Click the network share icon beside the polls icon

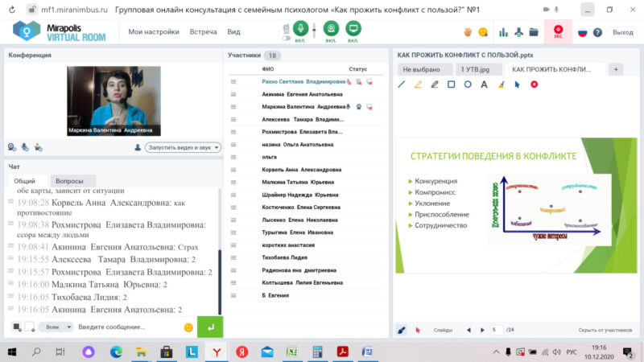518,32
